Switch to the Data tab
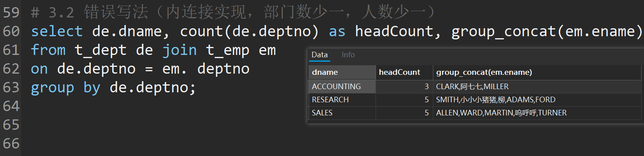 [x=319, y=55]
